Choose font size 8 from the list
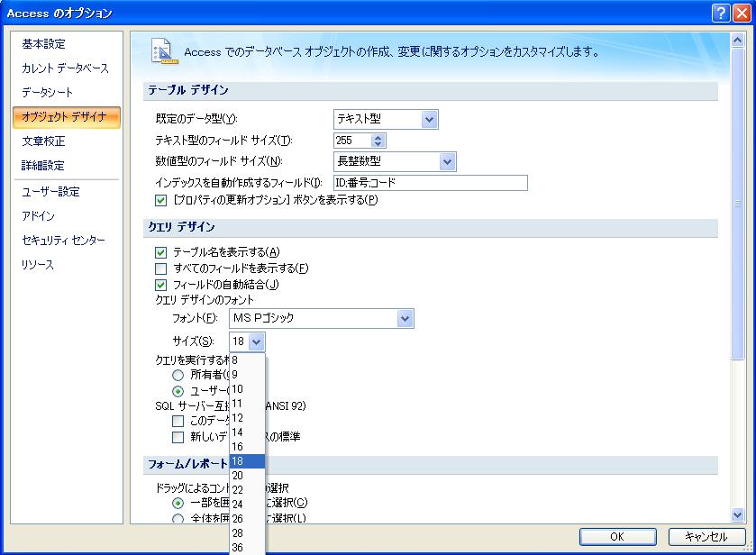This screenshot has width=756, height=555. coord(247,360)
